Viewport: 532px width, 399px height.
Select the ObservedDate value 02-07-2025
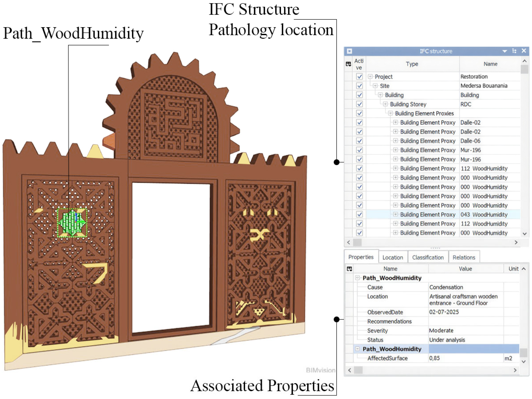click(444, 312)
